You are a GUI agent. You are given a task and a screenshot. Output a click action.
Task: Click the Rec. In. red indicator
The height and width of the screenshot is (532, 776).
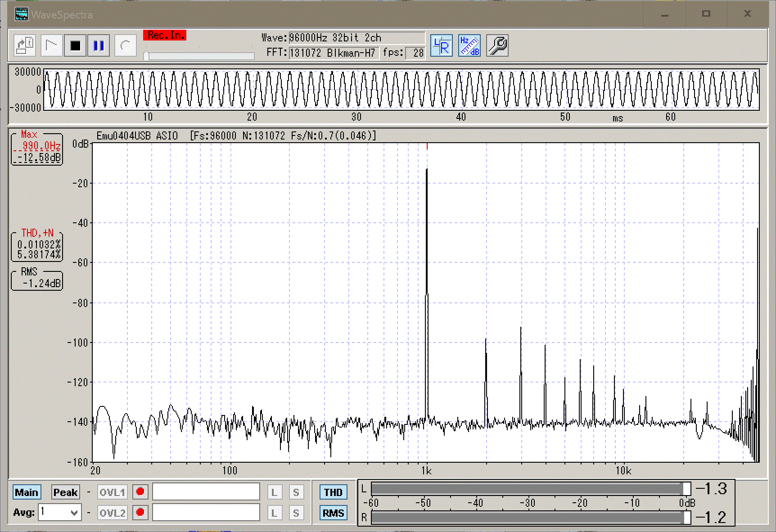tap(165, 35)
